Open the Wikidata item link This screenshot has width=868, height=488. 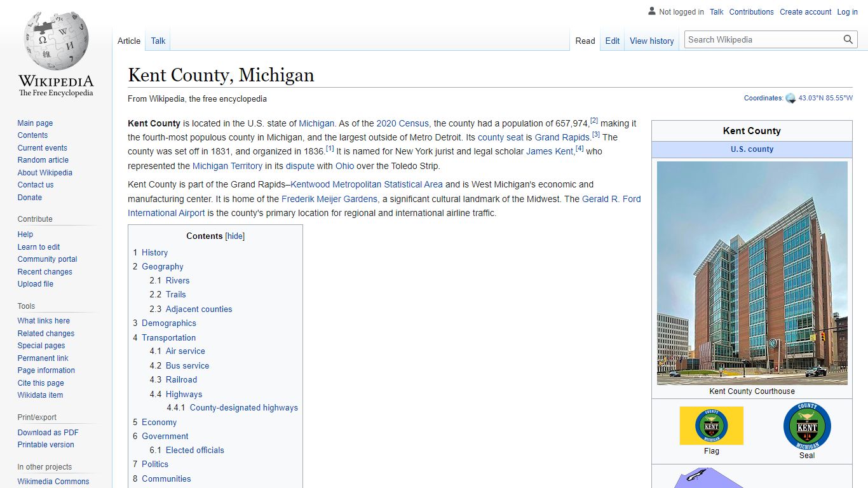click(40, 395)
